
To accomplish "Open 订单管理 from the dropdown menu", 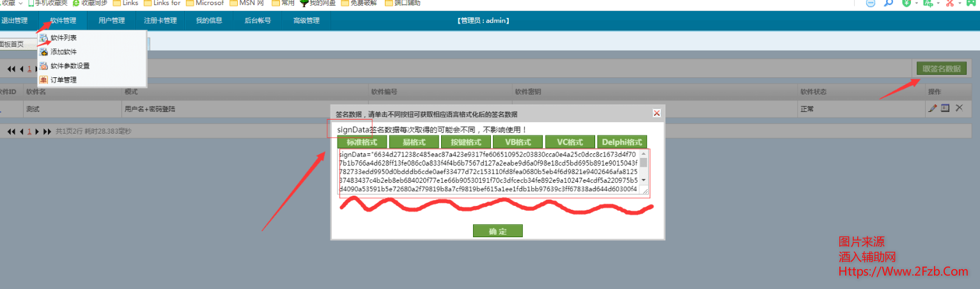I will (x=63, y=80).
